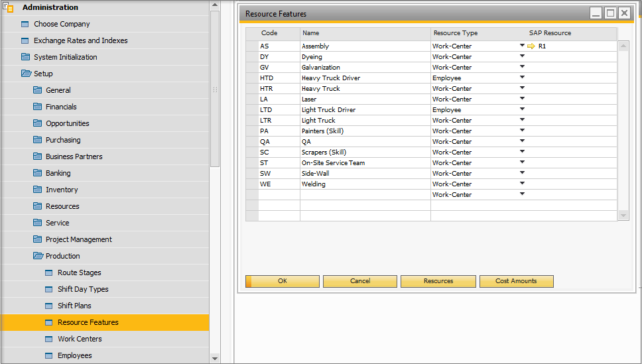Open Shift Plans from the menu

tap(74, 306)
